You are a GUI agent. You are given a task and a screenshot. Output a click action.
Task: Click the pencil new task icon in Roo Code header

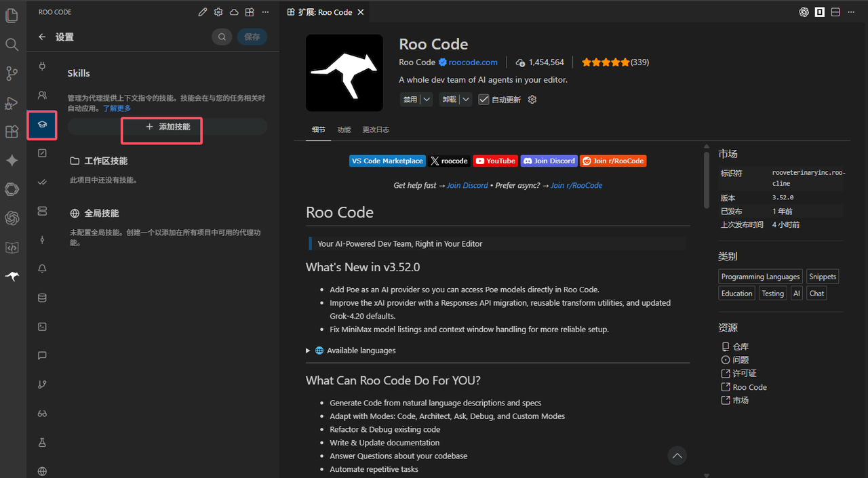pos(202,12)
